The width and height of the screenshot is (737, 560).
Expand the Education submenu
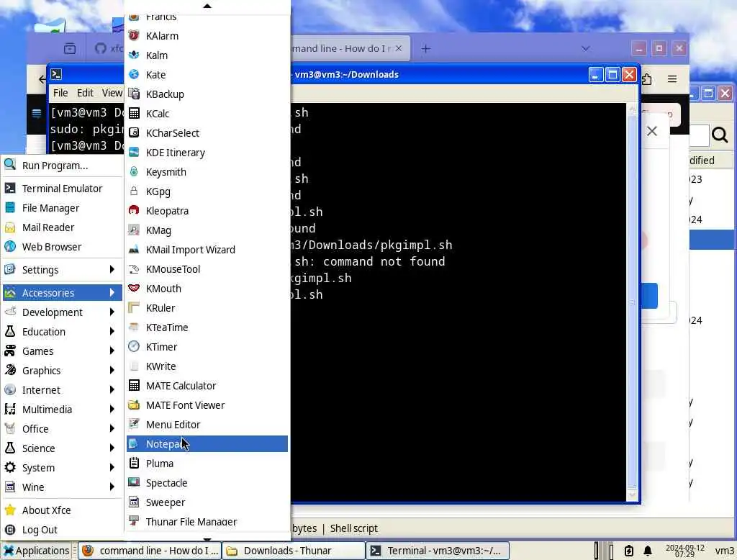[x=62, y=332]
